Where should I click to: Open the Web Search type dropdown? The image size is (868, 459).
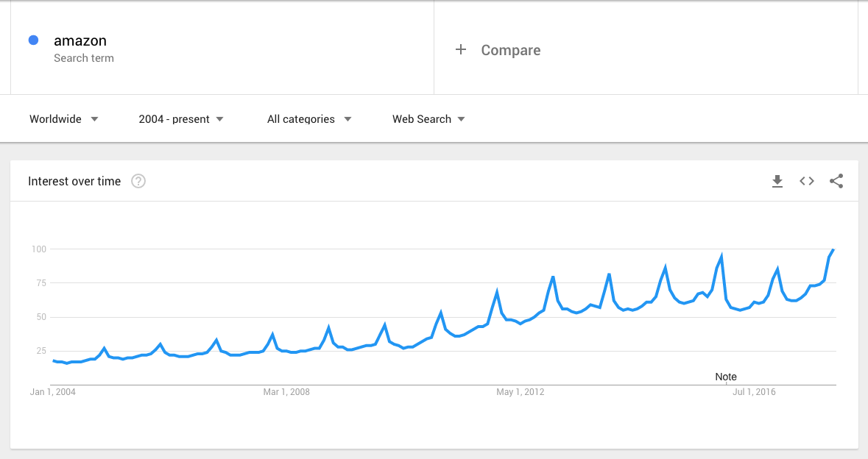coord(428,119)
